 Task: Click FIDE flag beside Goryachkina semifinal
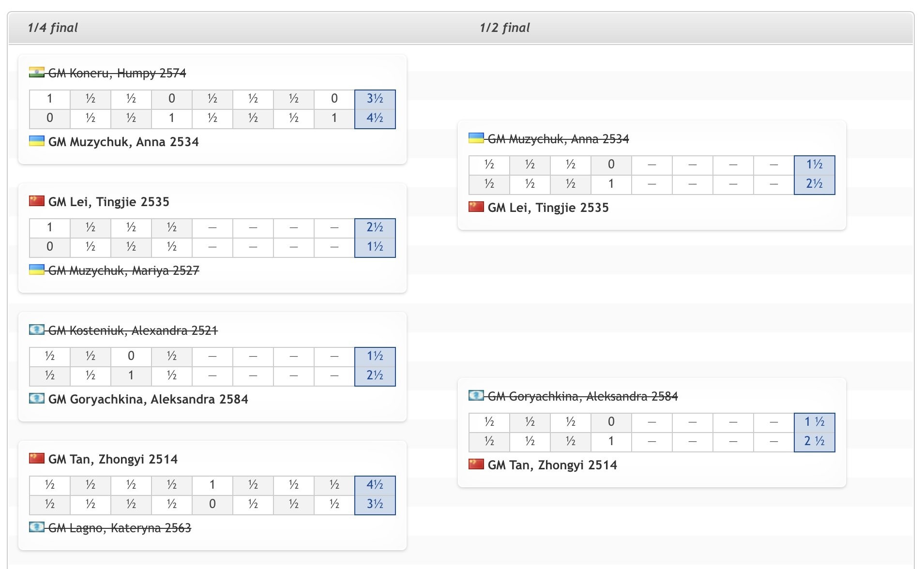tap(476, 396)
